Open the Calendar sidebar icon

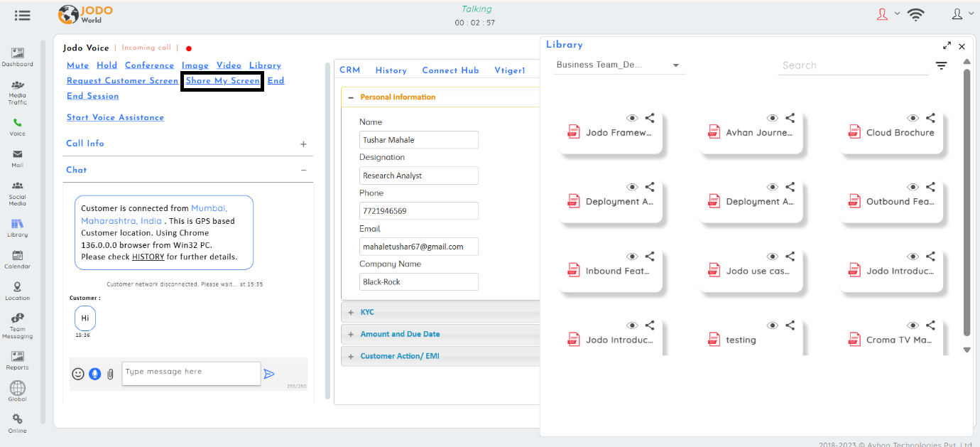coord(17,255)
